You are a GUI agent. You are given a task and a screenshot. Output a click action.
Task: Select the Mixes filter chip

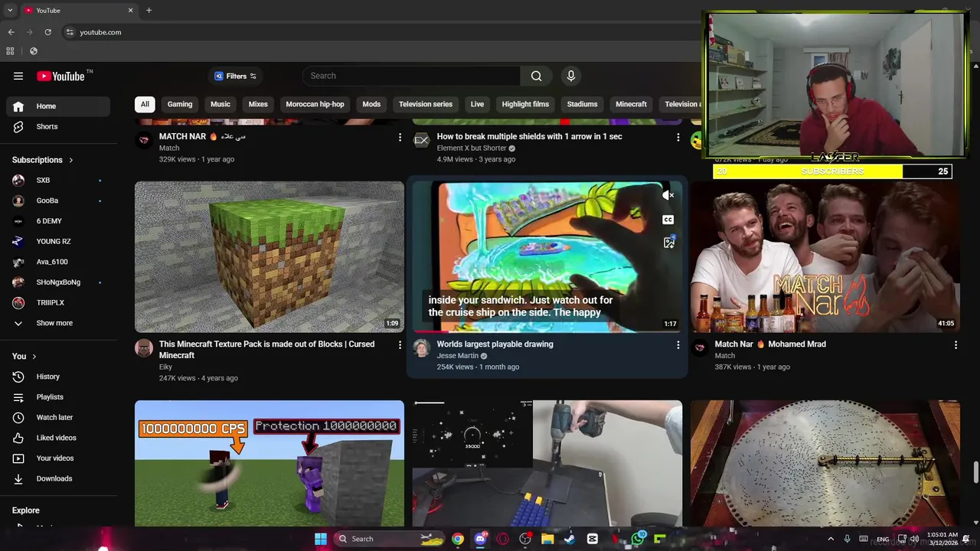[x=258, y=104]
